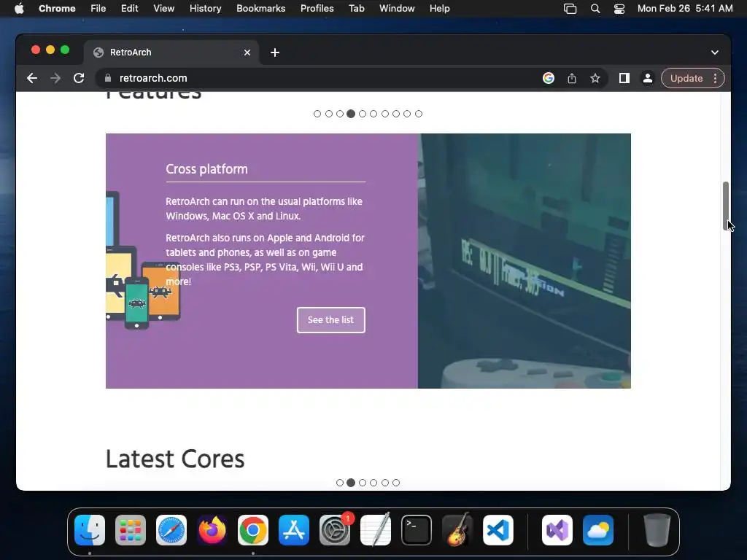
Task: Click the lock icon in address bar
Action: (108, 78)
